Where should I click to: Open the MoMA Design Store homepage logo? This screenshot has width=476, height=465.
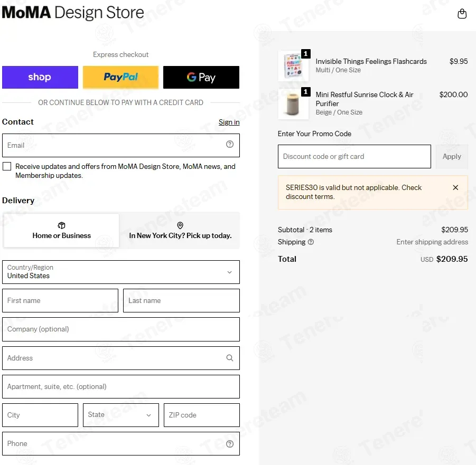click(x=73, y=13)
